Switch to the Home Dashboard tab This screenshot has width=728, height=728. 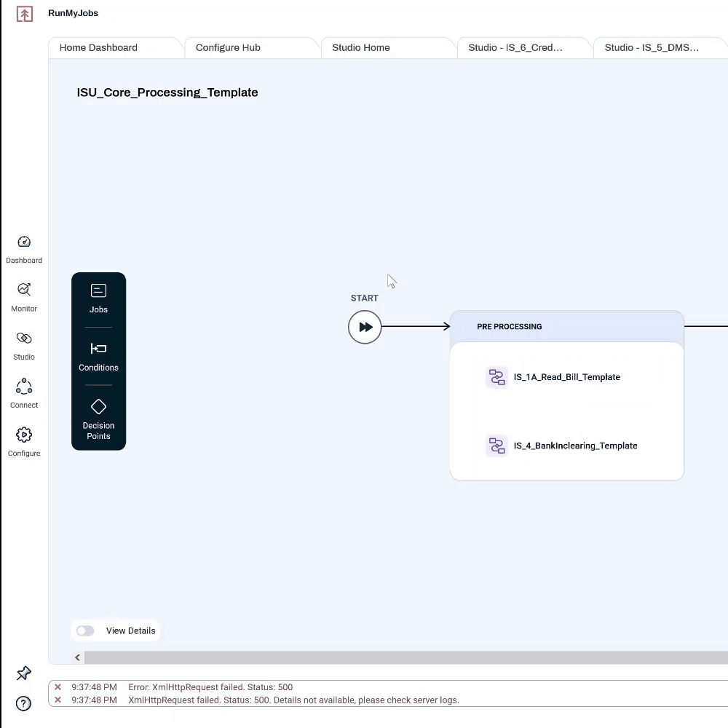[98, 48]
